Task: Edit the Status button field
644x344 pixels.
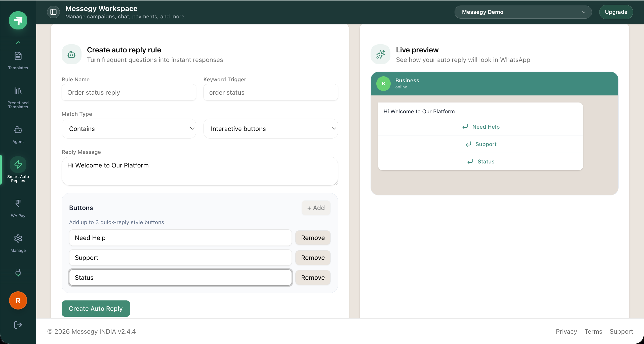Action: click(180, 278)
